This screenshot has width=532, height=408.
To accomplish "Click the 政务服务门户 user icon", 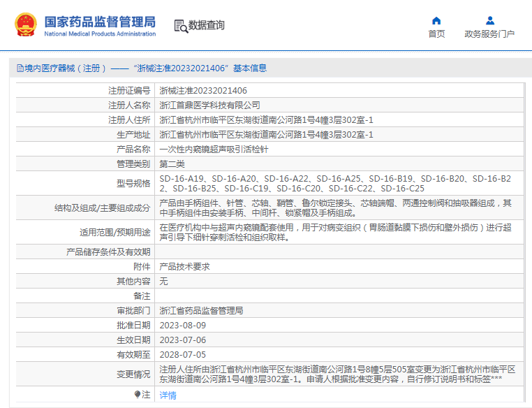I will pos(489,21).
